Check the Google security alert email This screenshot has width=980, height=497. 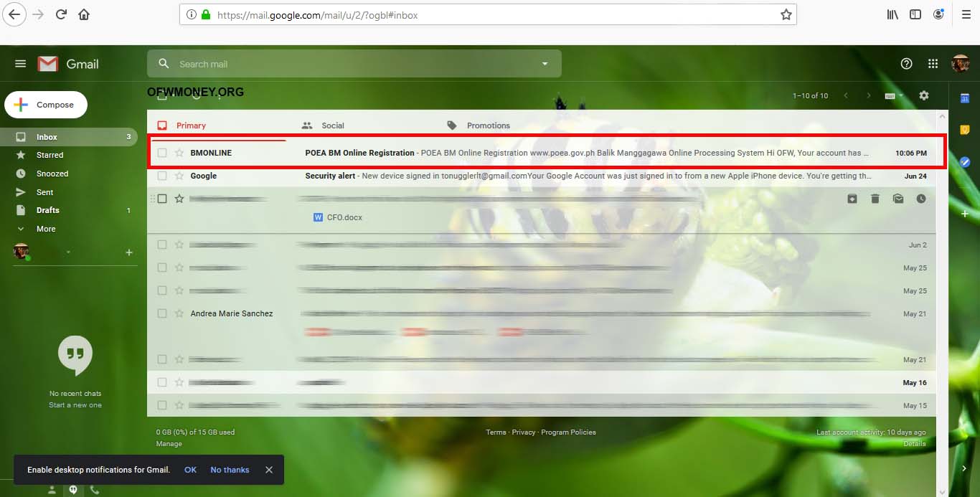point(162,176)
